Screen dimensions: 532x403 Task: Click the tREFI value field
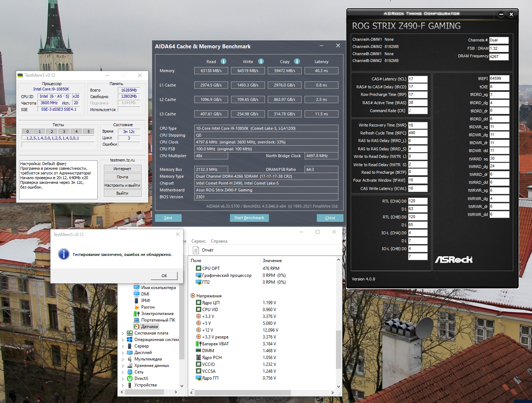(499, 78)
